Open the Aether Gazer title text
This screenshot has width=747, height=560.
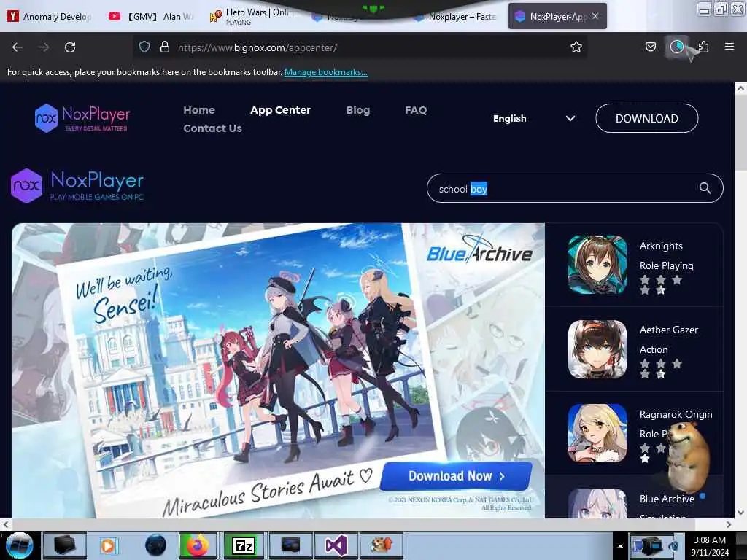pos(668,330)
